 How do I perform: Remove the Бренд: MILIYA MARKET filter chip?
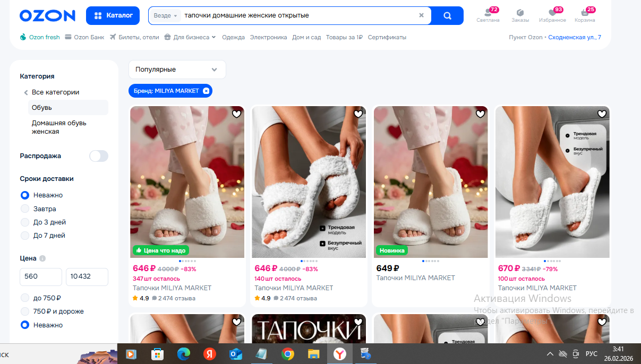206,91
